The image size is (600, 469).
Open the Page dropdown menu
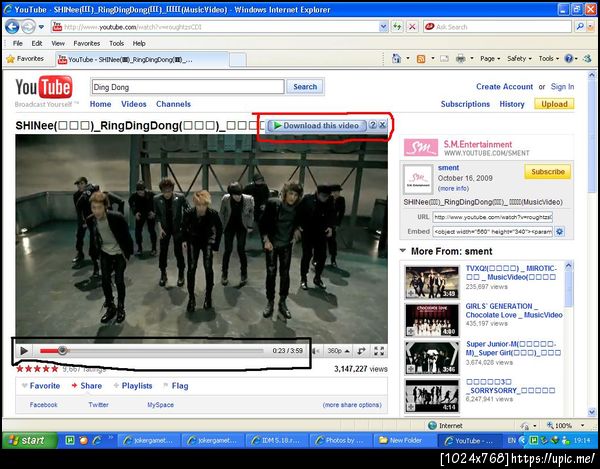490,59
